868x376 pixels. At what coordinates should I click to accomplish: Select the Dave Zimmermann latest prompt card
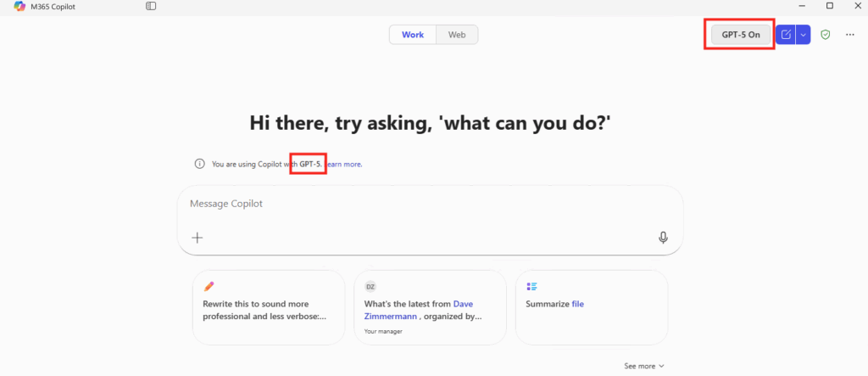tap(430, 307)
